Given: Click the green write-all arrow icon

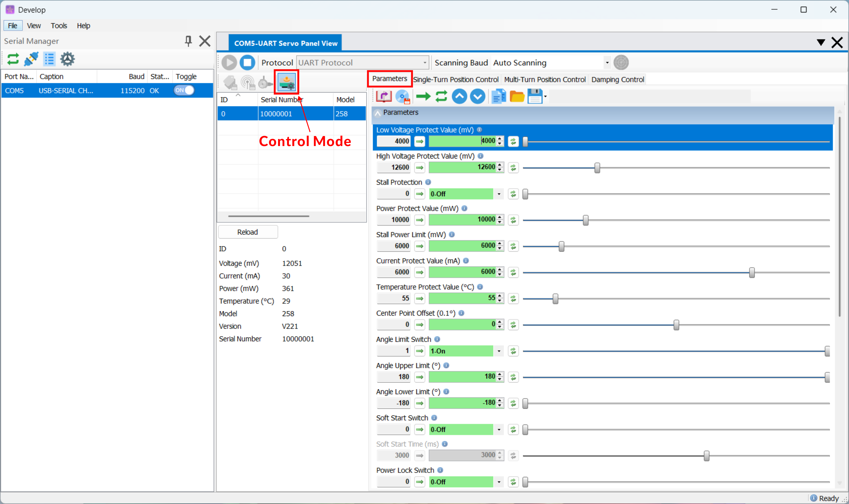Looking at the screenshot, I should [423, 97].
